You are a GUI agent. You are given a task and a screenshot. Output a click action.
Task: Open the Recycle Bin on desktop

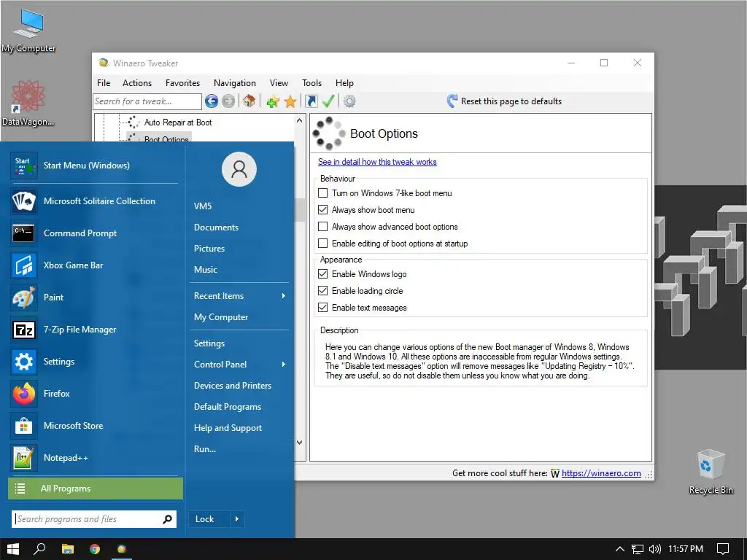711,472
